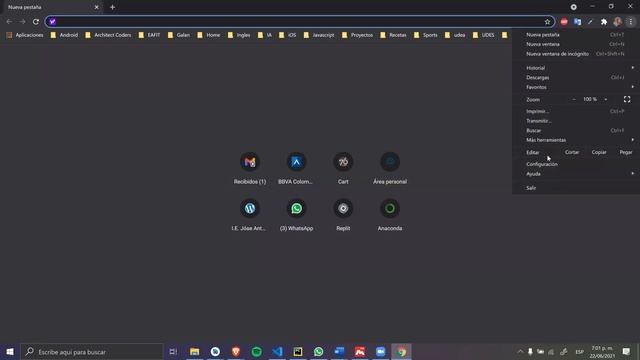Increase zoom with the plus button

pos(605,99)
